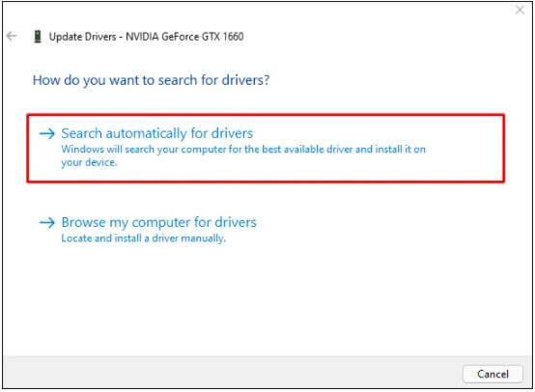Close the Update Drivers dialog with X

[520, 10]
